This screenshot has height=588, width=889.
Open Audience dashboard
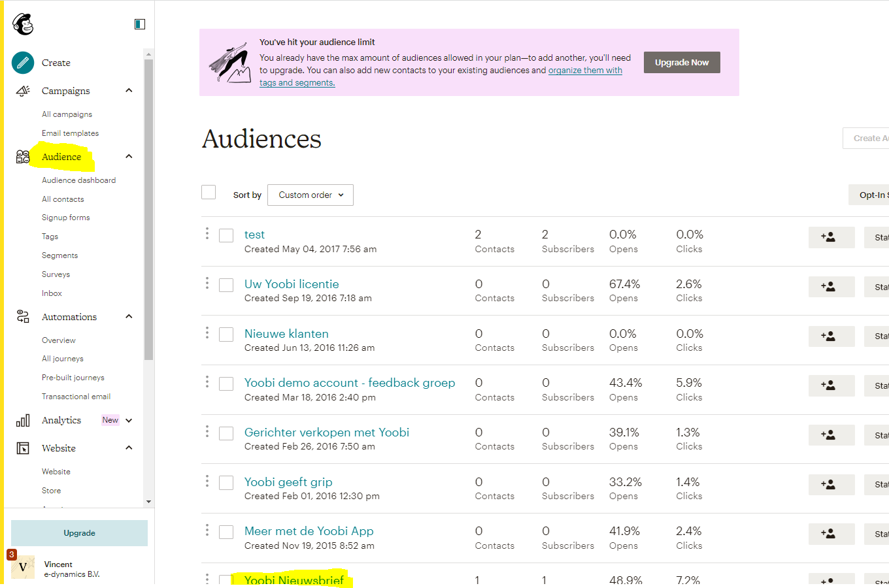[78, 180]
